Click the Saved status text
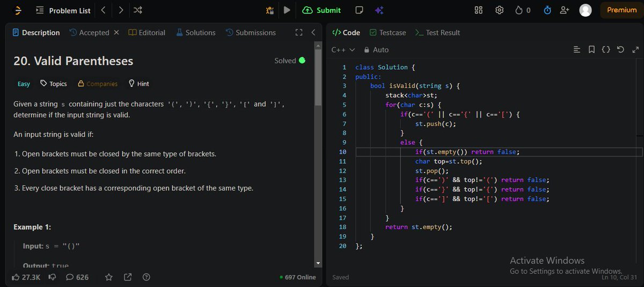The height and width of the screenshot is (287, 644). click(x=340, y=277)
